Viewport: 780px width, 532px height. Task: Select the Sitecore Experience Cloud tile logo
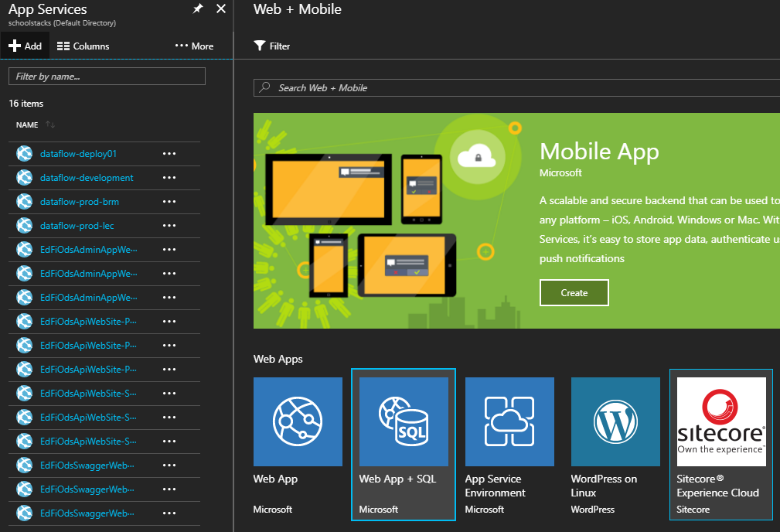[x=721, y=421]
